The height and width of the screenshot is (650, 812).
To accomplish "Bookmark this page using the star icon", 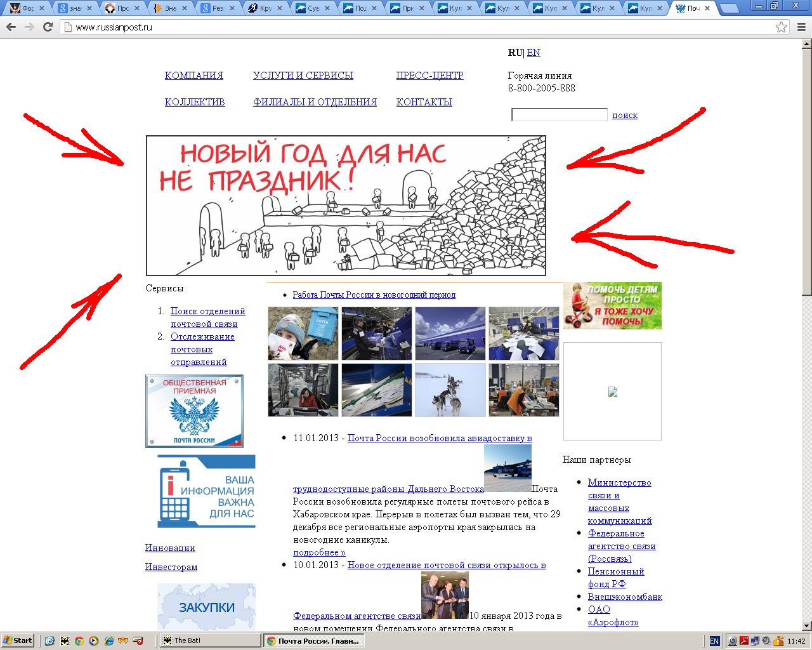I will (x=781, y=27).
